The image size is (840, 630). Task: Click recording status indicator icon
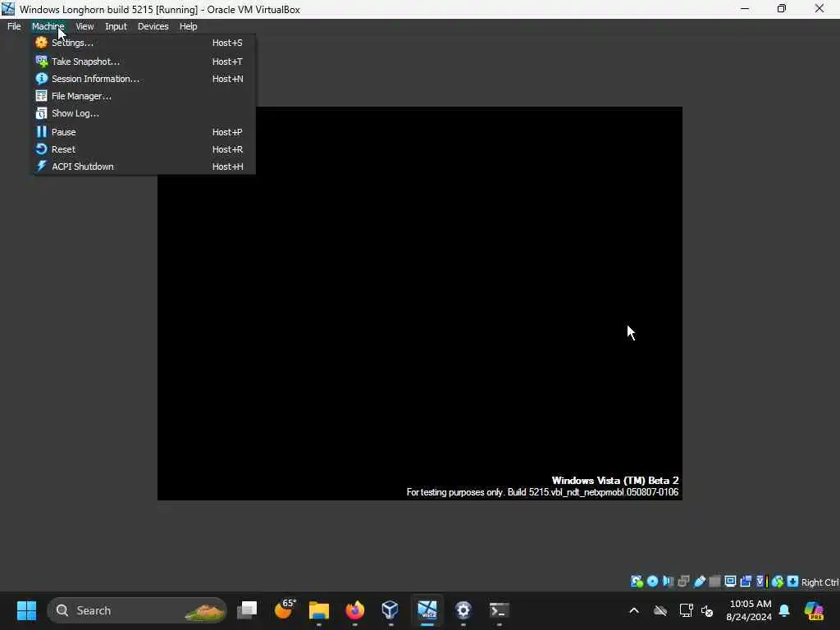[x=745, y=582]
